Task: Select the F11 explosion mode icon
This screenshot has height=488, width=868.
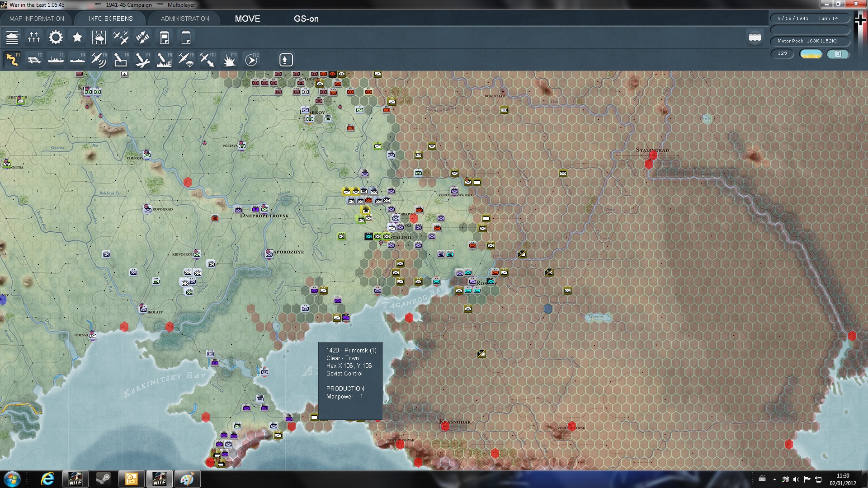Action: pos(229,60)
